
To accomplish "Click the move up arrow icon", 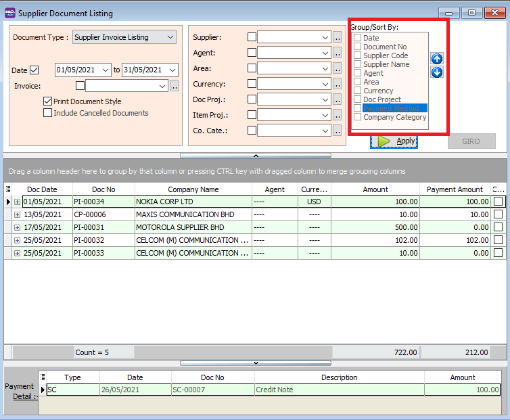I will click(437, 59).
